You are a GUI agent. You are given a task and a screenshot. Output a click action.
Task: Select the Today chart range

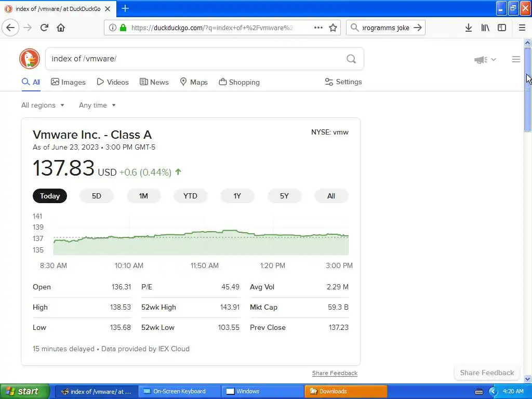tap(50, 196)
